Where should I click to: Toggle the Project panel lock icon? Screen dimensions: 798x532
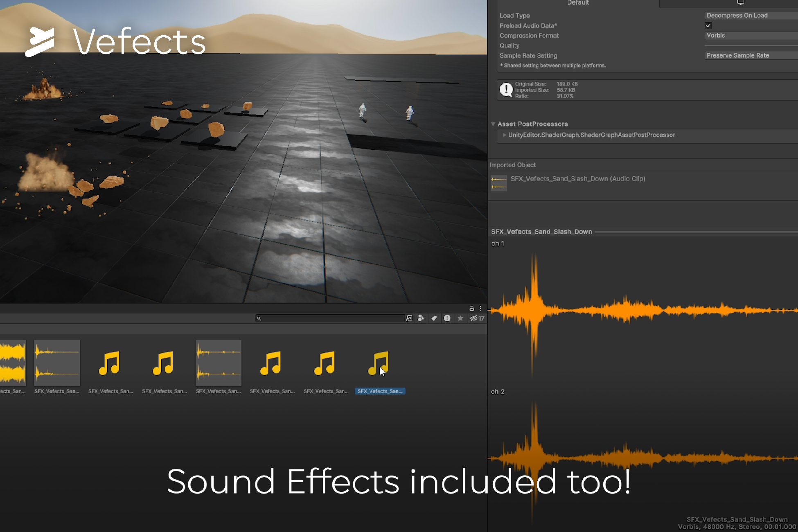coord(471,308)
